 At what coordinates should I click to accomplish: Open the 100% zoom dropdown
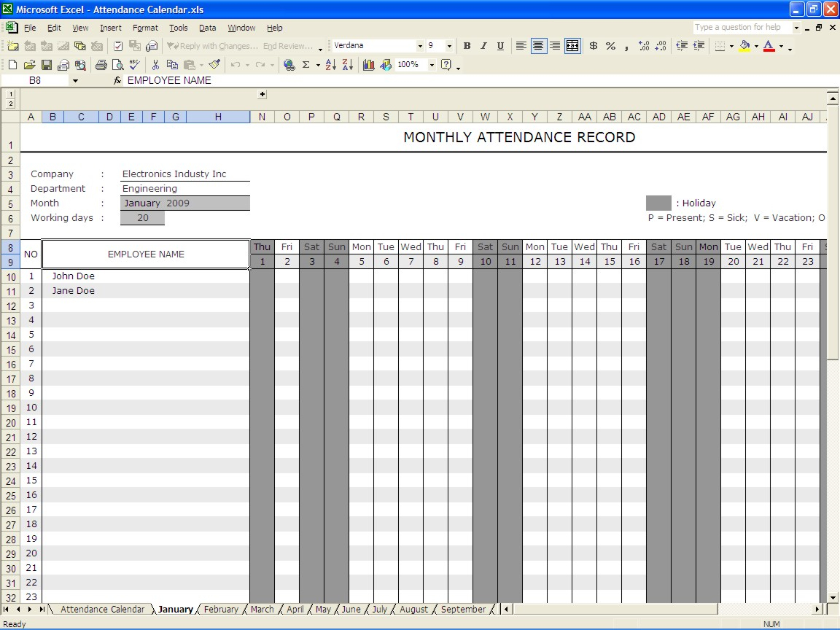(432, 65)
